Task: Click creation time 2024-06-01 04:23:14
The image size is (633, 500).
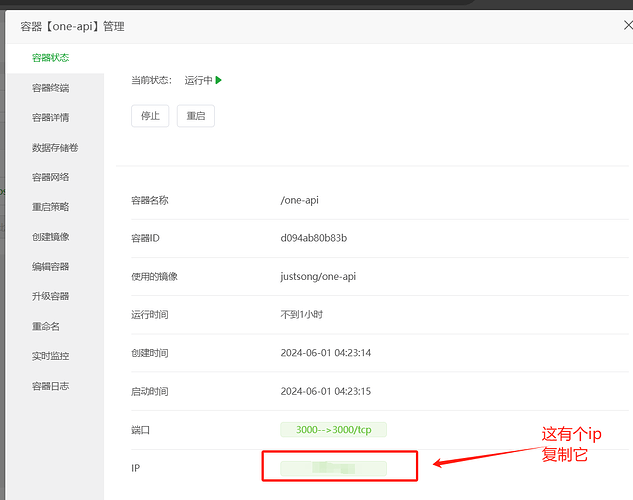Action: pyautogui.click(x=326, y=353)
